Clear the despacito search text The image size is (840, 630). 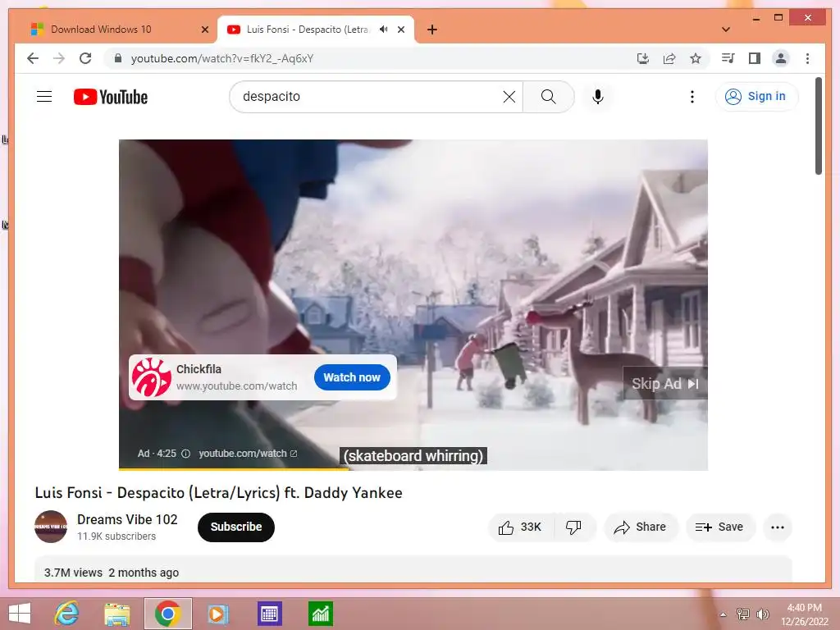(509, 97)
